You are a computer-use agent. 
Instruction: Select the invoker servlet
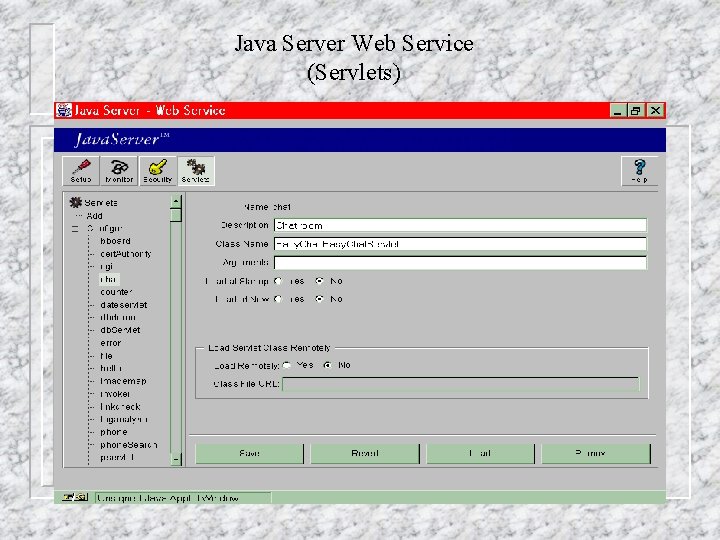[x=115, y=394]
